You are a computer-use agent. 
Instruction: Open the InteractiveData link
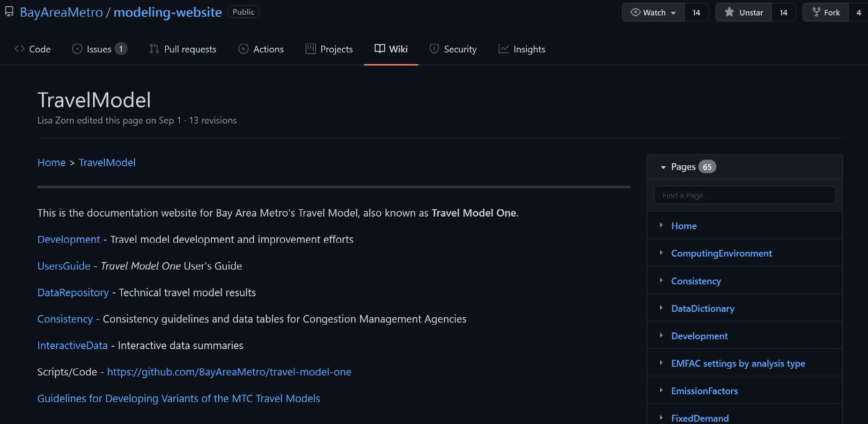73,345
